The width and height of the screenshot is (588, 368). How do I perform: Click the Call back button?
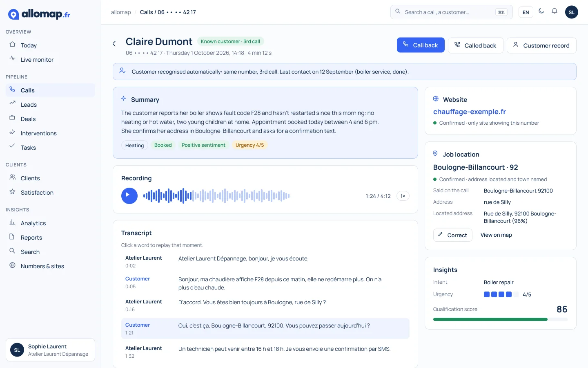click(x=421, y=45)
